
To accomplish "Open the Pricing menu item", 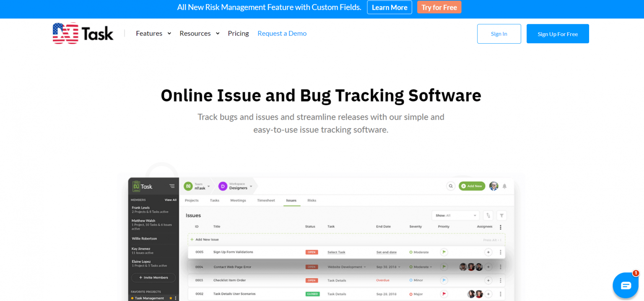I will [238, 33].
